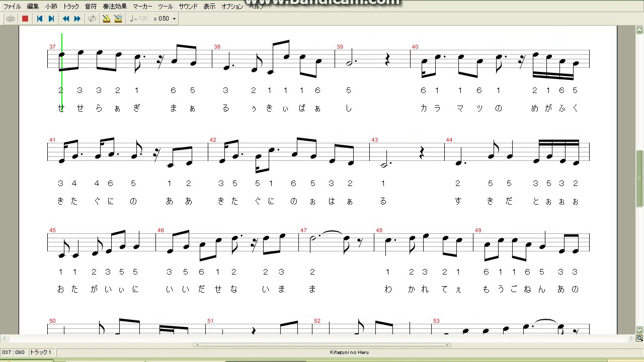Open the マーカー menu
This screenshot has width=644, height=362.
(x=142, y=7)
